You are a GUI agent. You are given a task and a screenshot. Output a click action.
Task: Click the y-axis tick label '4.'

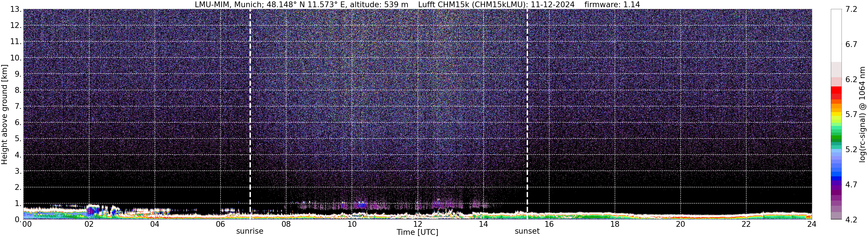click(18, 155)
